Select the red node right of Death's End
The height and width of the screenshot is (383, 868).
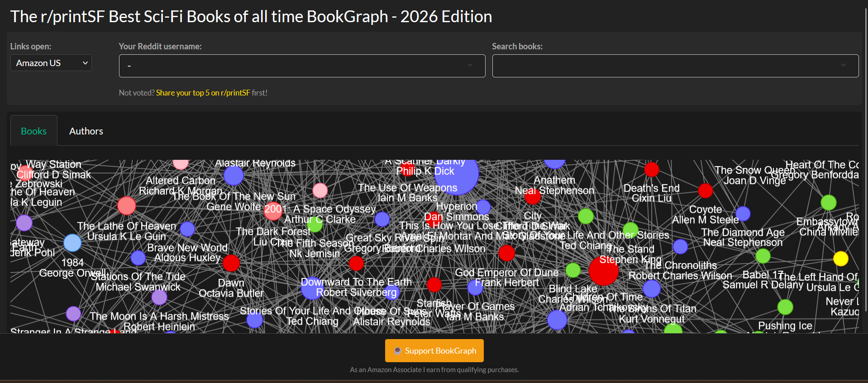(x=706, y=191)
